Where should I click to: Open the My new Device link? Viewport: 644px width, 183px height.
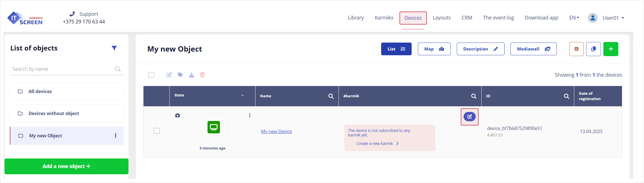coord(276,131)
